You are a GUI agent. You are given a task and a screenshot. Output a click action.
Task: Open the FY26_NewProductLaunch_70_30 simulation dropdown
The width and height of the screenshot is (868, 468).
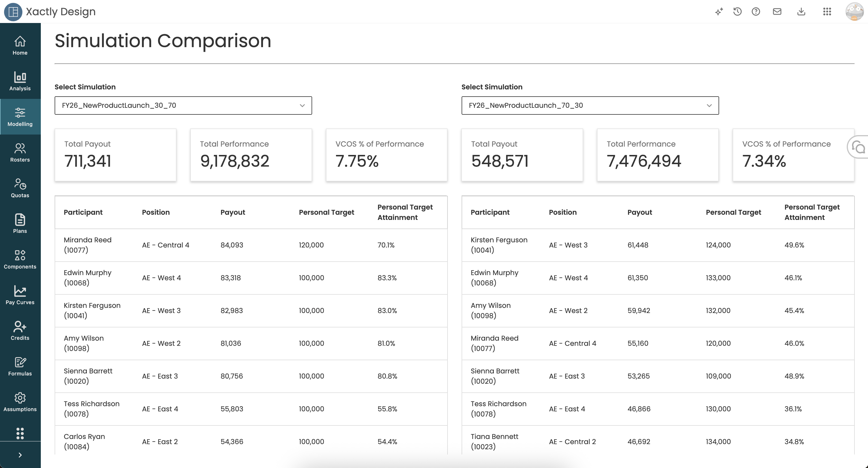tap(590, 106)
